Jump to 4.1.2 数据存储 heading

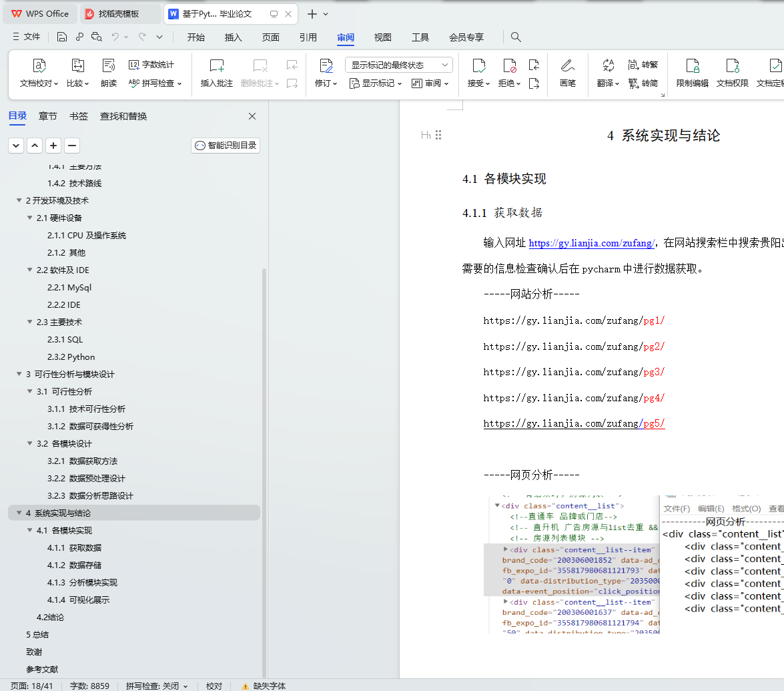(x=75, y=565)
